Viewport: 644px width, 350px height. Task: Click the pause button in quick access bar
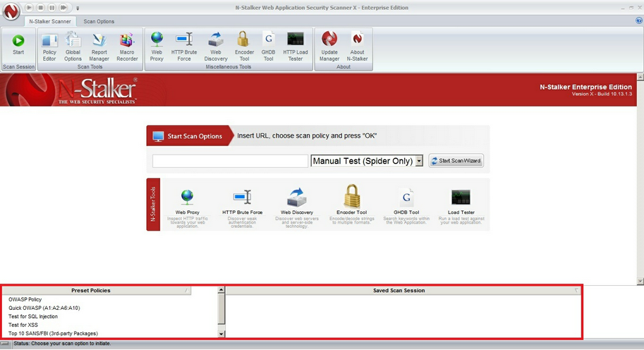coord(51,7)
